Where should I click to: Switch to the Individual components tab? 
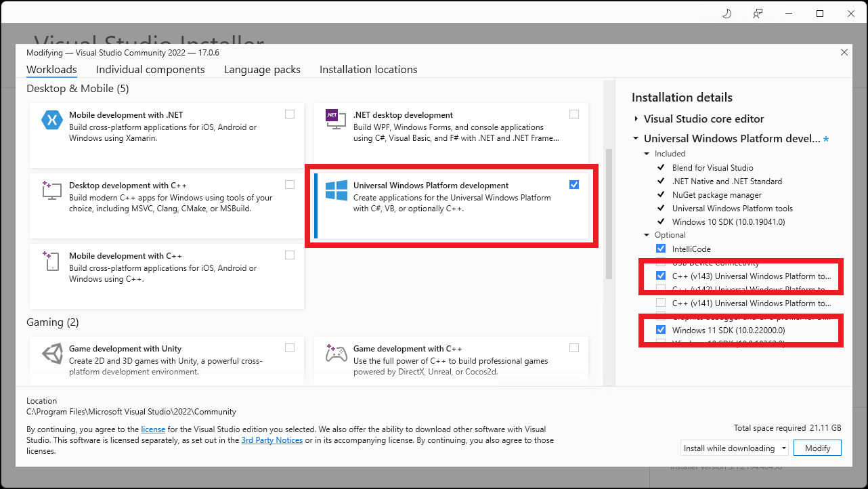point(150,70)
